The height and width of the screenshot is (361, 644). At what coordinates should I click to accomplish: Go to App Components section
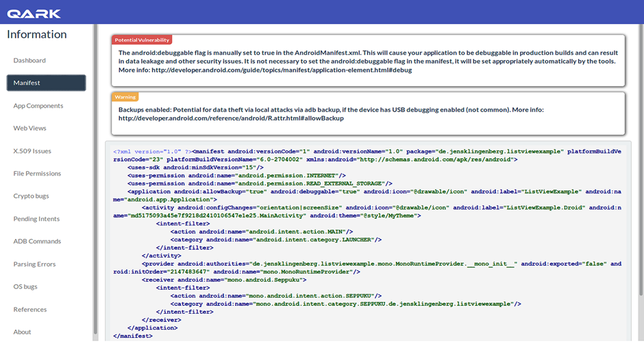click(38, 105)
